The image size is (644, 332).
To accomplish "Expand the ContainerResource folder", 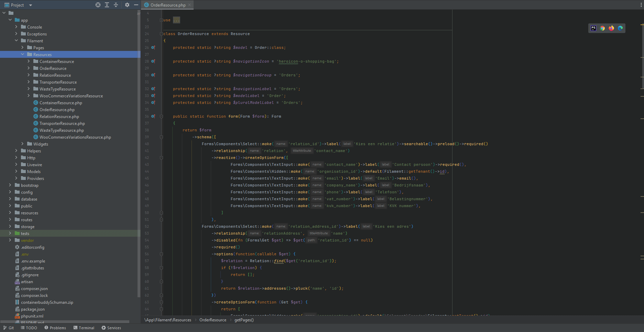I will click(x=29, y=61).
